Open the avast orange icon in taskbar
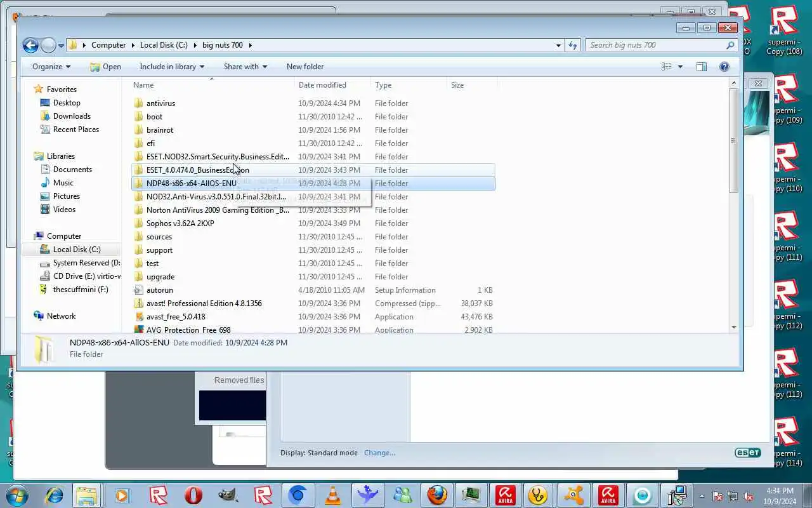The height and width of the screenshot is (508, 812). (x=574, y=495)
